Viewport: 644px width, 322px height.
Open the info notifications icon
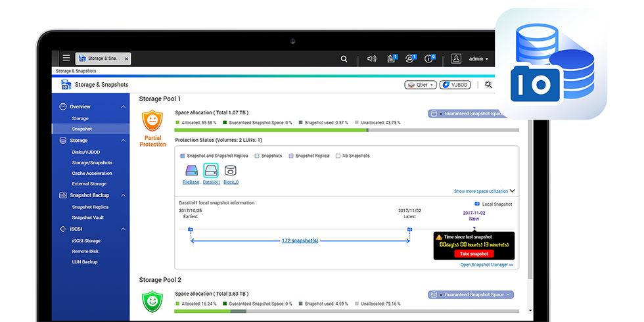(x=429, y=58)
